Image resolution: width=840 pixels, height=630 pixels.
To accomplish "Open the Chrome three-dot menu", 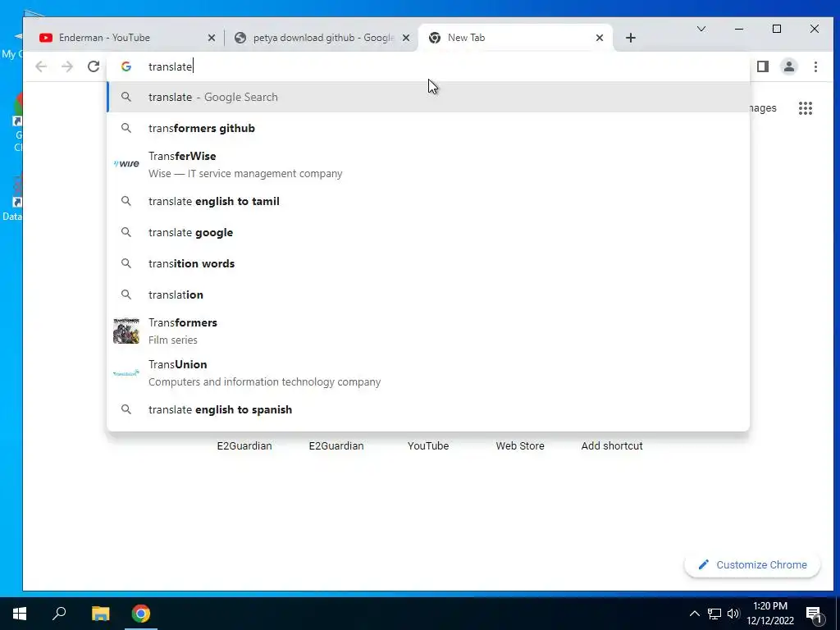I will click(815, 66).
